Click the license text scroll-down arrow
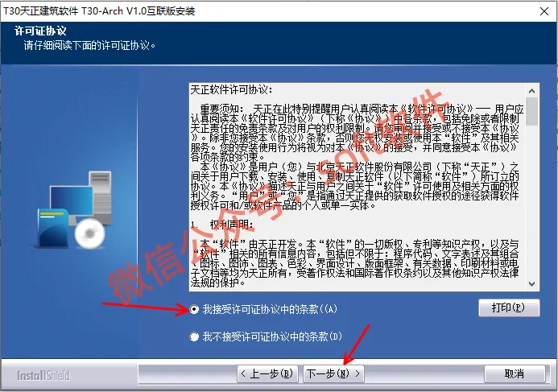558x392 pixels. (532, 284)
